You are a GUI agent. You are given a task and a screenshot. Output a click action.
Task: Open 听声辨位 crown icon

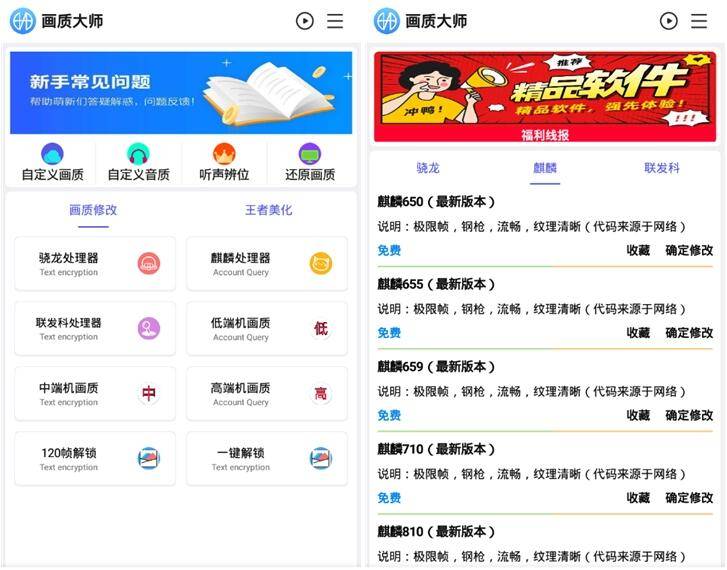[224, 154]
